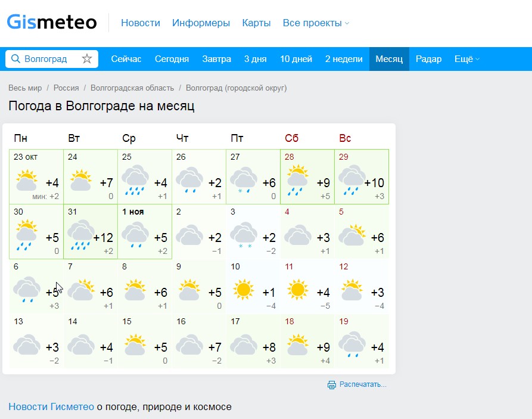Click the Весь мир breadcrumb
The image size is (532, 419).
[25, 88]
